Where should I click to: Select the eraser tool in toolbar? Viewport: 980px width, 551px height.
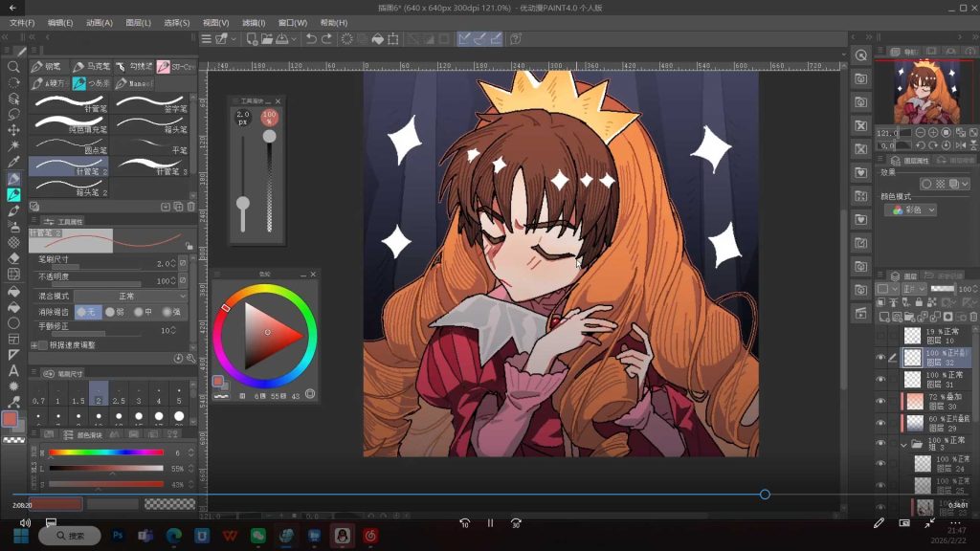(x=13, y=258)
